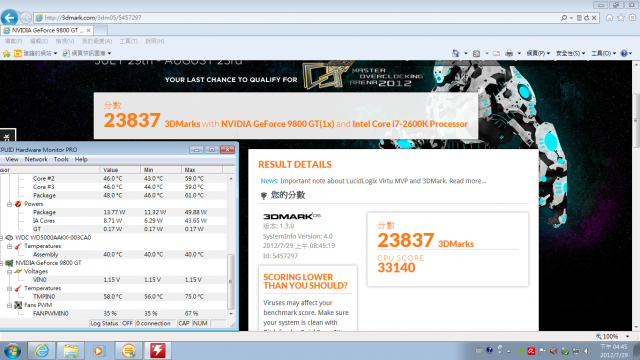Viewport: 640px width, 360px height.
Task: Open the 說明(H) Help browser menu
Action: click(155, 41)
